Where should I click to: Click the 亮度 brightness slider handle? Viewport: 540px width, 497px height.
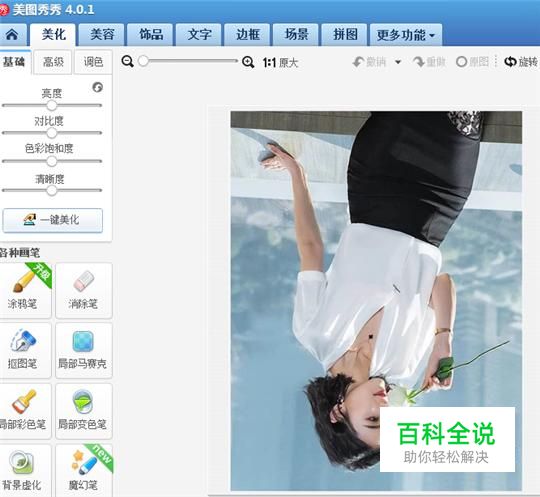click(52, 105)
